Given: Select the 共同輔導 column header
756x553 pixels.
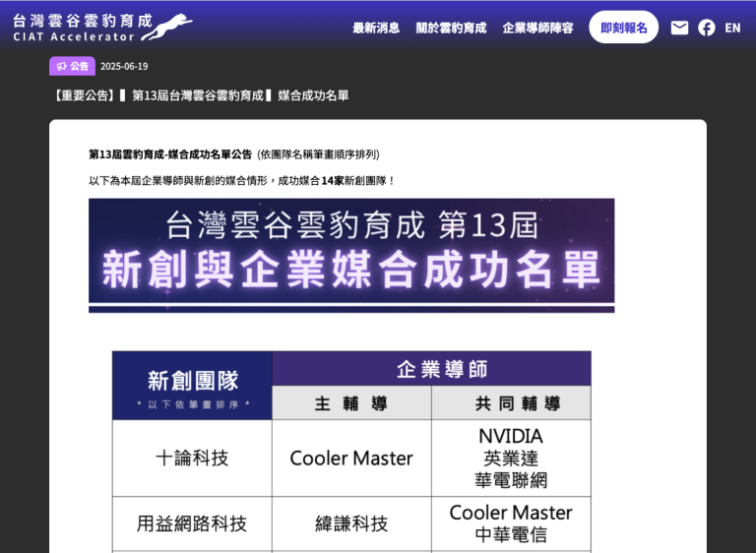Looking at the screenshot, I should [x=511, y=403].
